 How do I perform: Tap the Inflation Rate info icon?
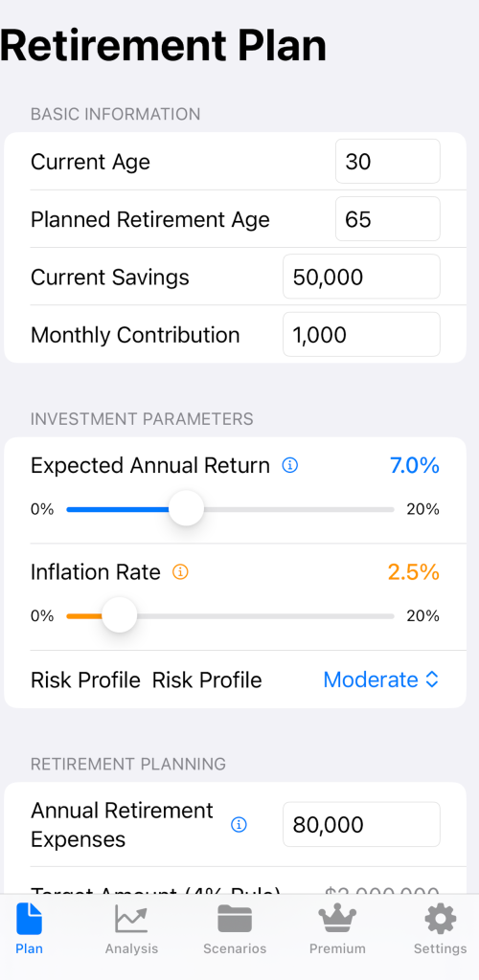pyautogui.click(x=180, y=572)
